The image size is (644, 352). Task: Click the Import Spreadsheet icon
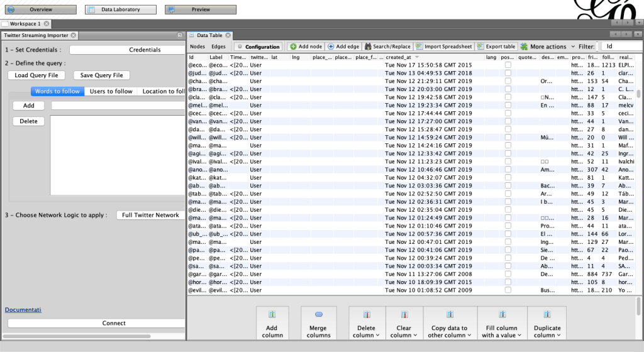[x=419, y=47]
